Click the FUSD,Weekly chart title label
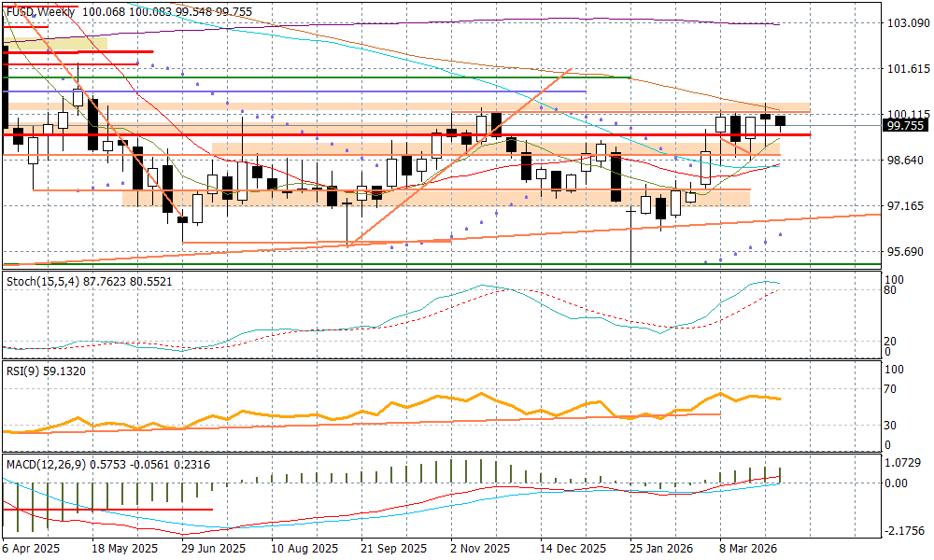The width and height of the screenshot is (934, 560). (39, 10)
